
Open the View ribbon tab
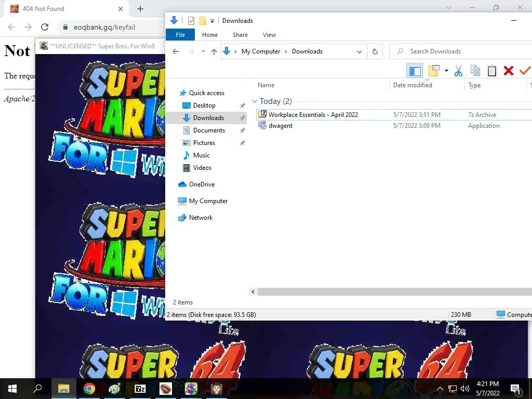click(x=269, y=35)
